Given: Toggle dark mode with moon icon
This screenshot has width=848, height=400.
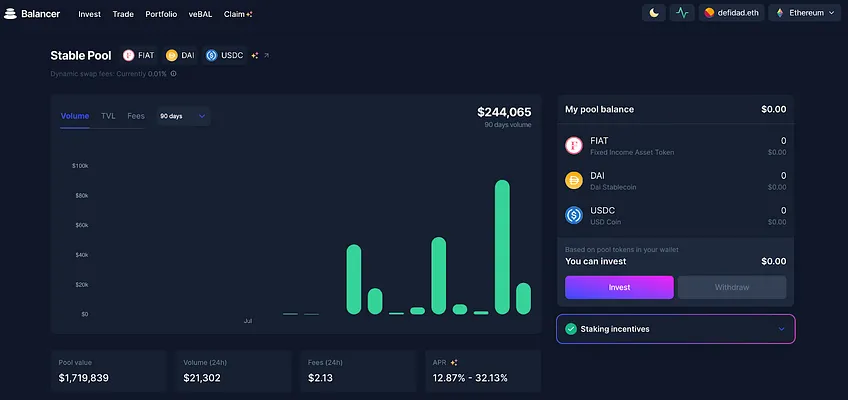Looking at the screenshot, I should click(x=654, y=13).
